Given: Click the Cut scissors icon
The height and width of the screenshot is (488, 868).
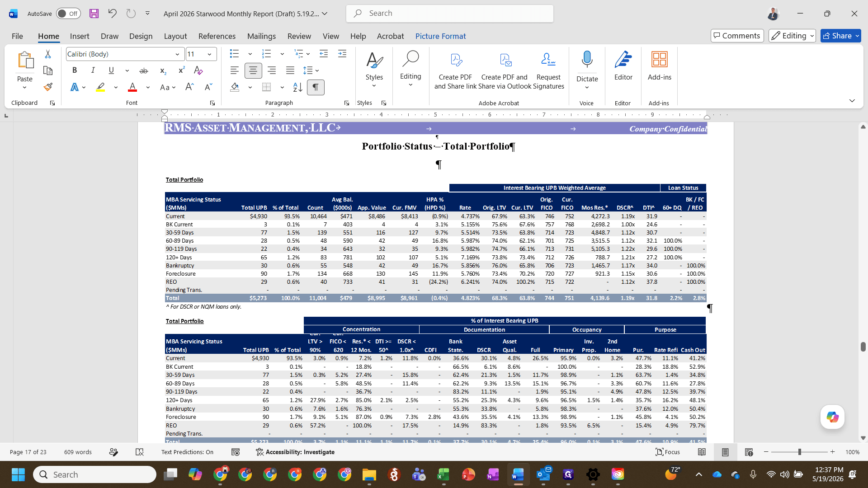Looking at the screenshot, I should pos(48,54).
